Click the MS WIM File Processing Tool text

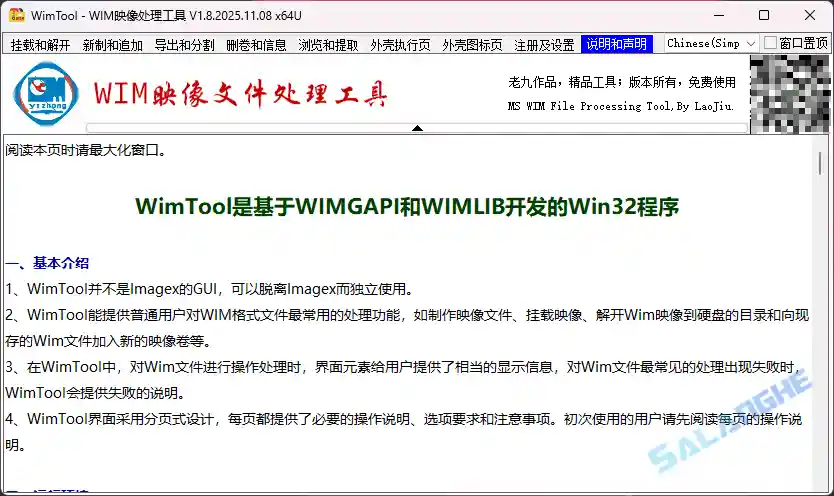click(x=621, y=106)
